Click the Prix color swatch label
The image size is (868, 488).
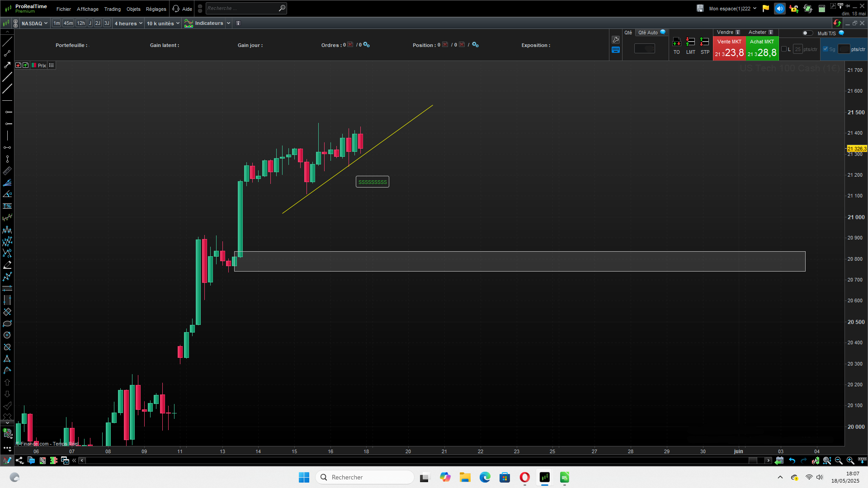click(x=38, y=66)
